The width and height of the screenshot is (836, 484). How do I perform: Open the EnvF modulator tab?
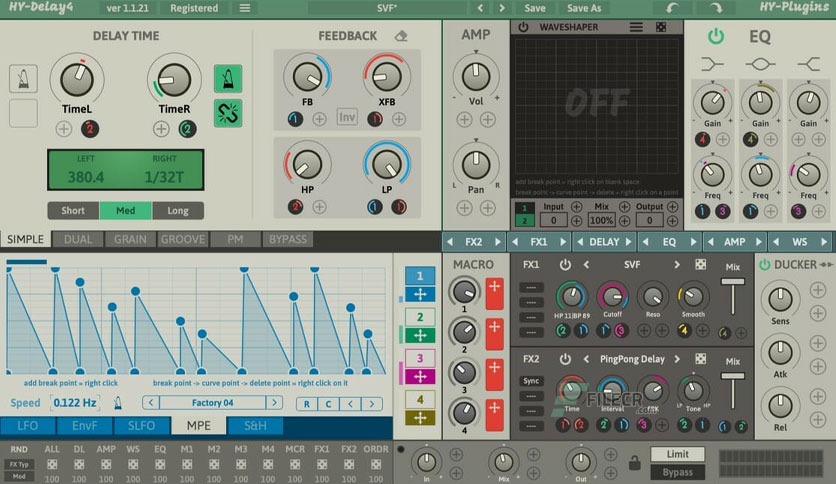(85, 425)
